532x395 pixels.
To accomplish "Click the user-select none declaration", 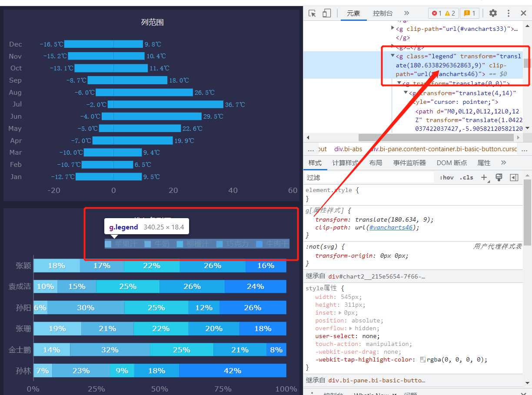I will [x=347, y=336].
